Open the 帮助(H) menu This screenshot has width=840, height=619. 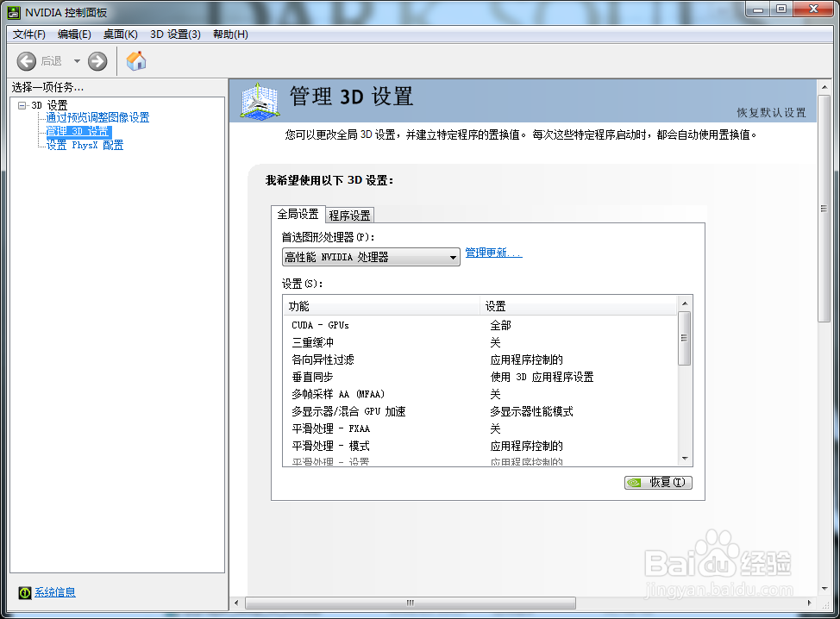click(230, 34)
